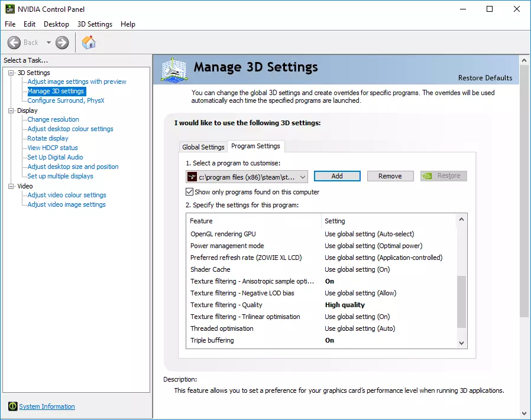Click settings list scroll down arrow
The image size is (531, 420).
coord(461,343)
